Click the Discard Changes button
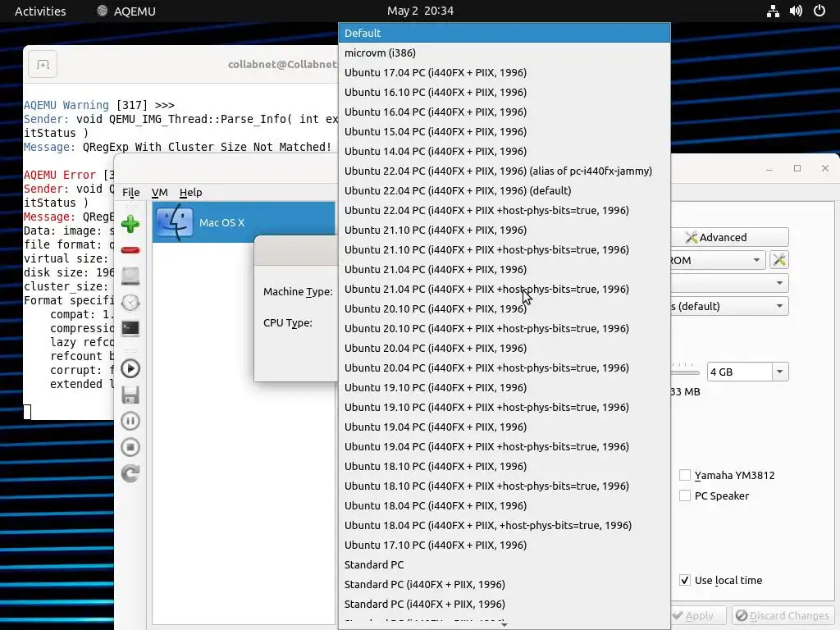 click(782, 615)
